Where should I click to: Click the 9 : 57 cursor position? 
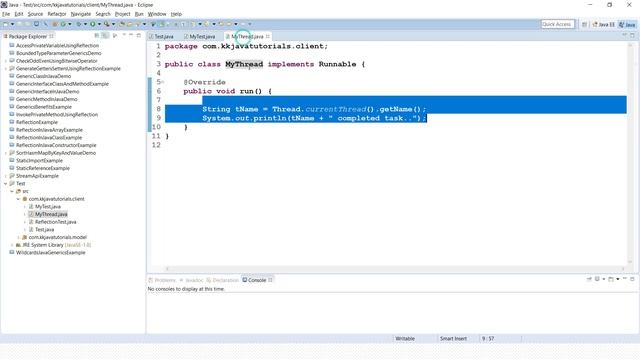[x=488, y=338]
